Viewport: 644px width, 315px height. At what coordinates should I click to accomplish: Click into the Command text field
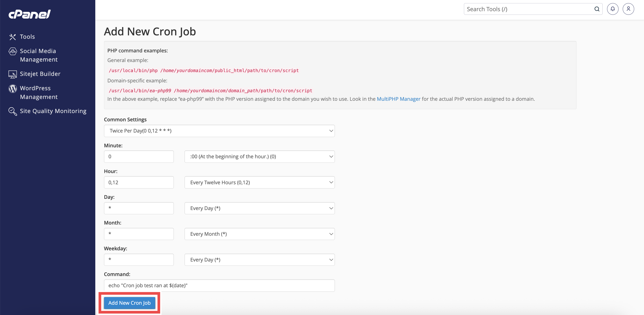coord(219,285)
